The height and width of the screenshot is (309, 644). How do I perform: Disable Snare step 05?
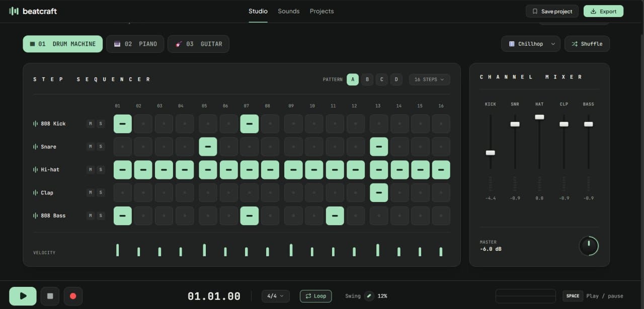click(208, 147)
